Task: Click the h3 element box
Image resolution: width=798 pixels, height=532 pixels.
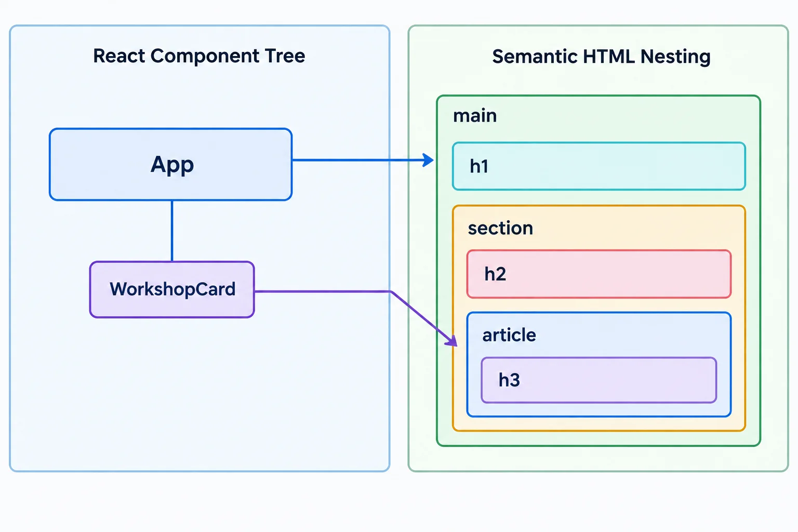Action: pyautogui.click(x=599, y=380)
